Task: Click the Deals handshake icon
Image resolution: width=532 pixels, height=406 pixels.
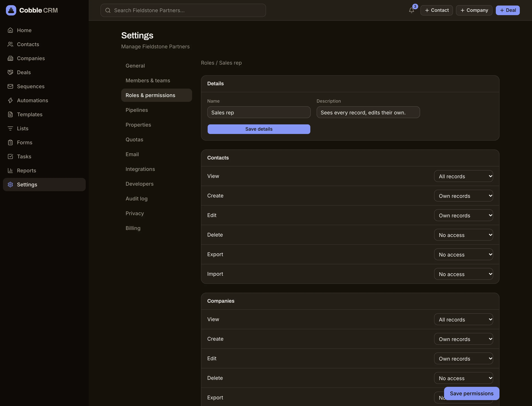Action: [10, 72]
